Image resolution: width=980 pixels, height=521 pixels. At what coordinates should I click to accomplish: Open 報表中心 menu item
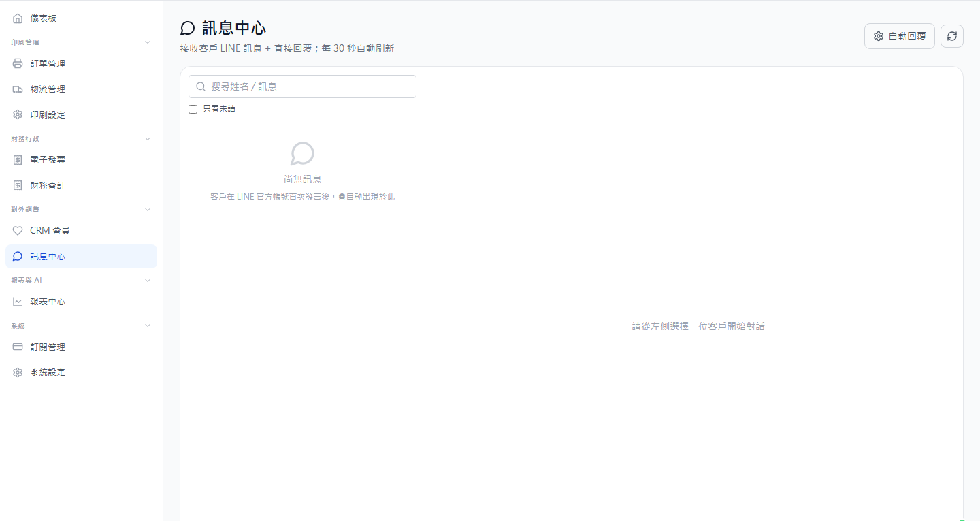pyautogui.click(x=81, y=302)
